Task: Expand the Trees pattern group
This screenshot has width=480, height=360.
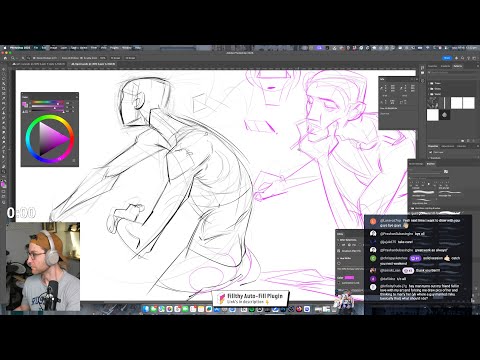Action: pos(429,83)
